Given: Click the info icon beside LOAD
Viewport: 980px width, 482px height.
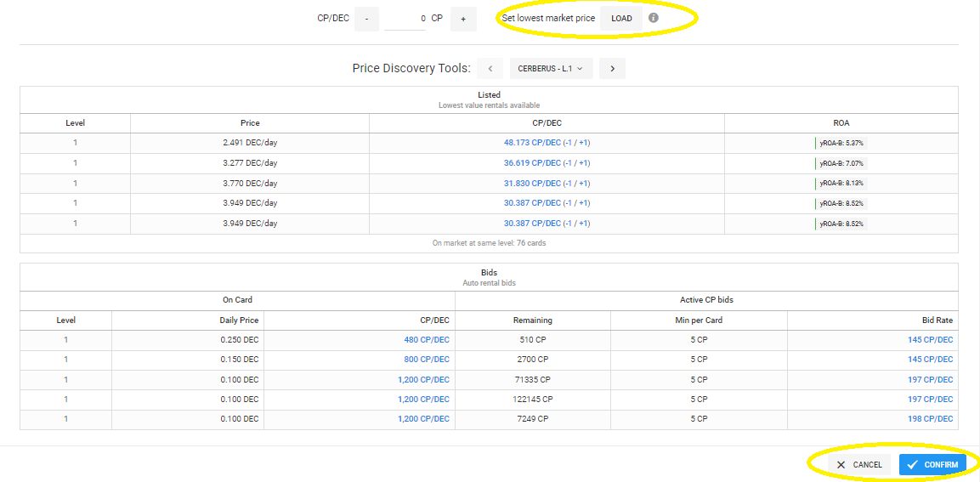Looking at the screenshot, I should coord(653,18).
